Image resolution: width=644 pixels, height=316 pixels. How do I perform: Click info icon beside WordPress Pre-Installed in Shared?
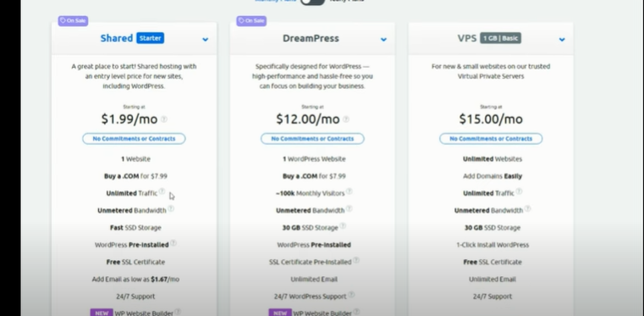(x=173, y=243)
